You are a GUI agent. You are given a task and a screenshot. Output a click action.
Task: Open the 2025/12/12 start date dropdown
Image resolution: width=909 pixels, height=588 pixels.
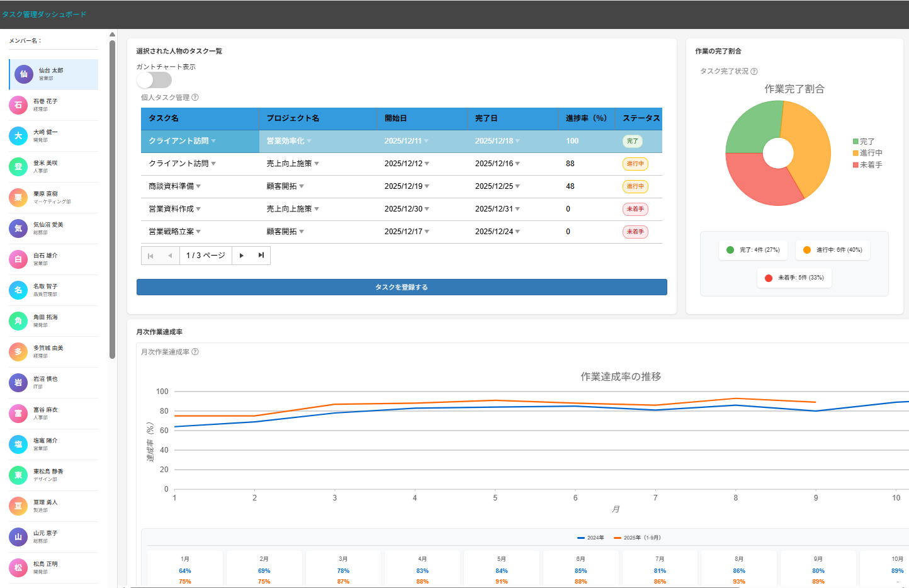click(x=427, y=164)
